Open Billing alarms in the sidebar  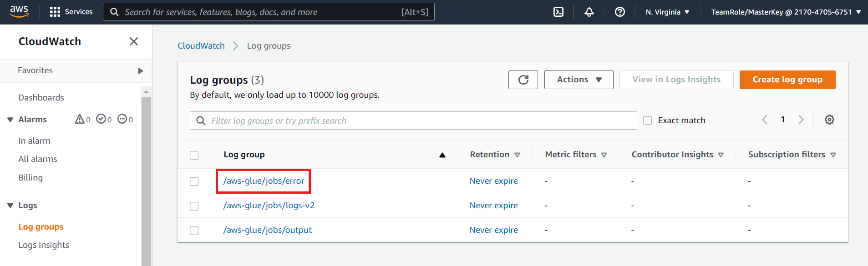[x=30, y=178]
